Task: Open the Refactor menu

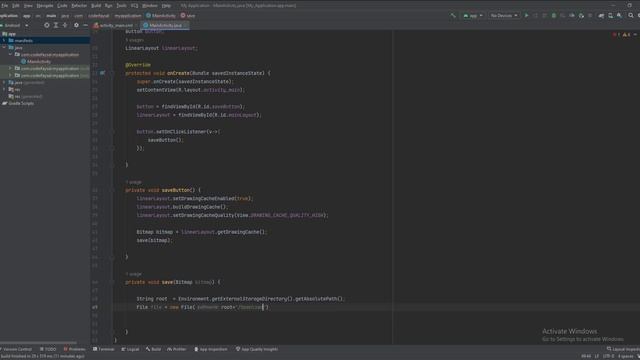Action: [79, 6]
